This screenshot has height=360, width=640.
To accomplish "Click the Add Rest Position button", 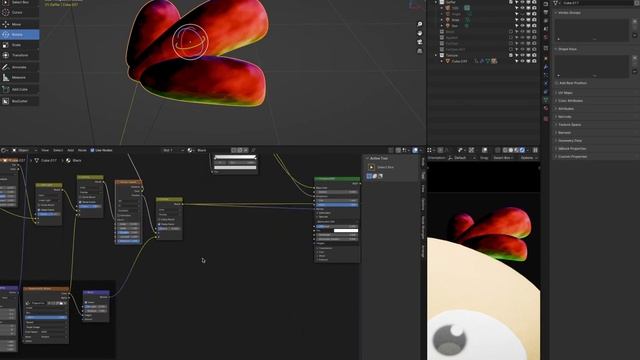I will (x=573, y=83).
